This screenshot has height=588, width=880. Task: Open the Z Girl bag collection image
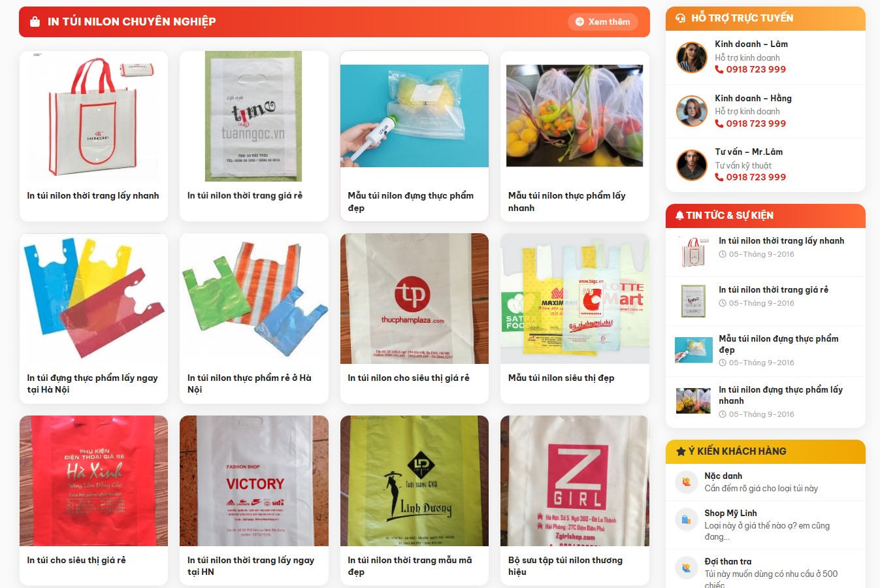(x=575, y=481)
